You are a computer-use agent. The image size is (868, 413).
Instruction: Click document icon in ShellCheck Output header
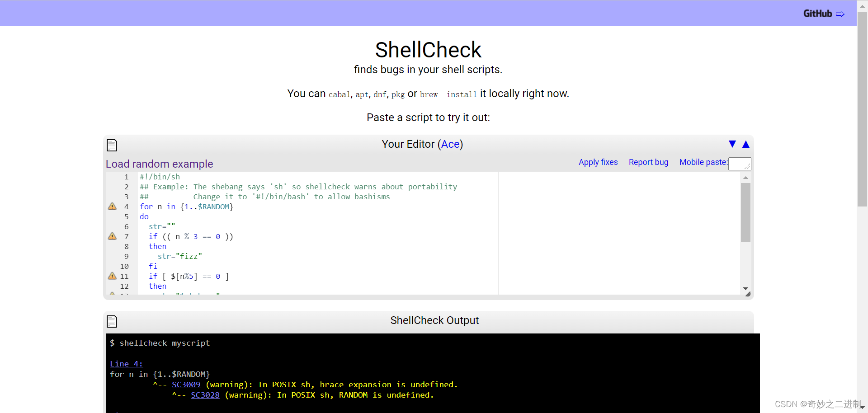112,321
